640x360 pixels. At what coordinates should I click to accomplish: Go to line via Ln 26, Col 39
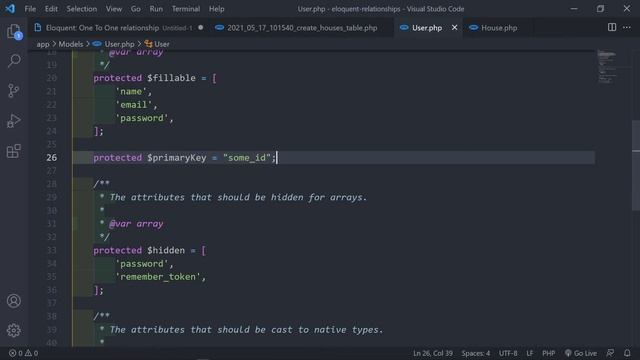tap(433, 353)
